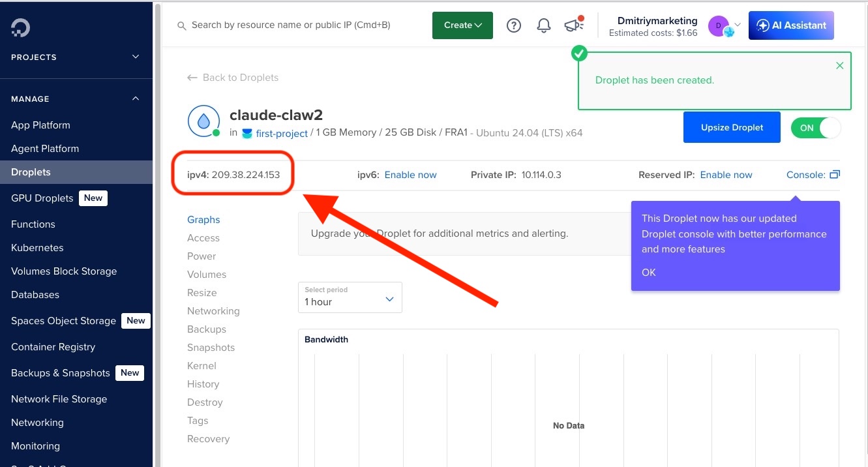The width and height of the screenshot is (868, 467).
Task: Dismiss console tooltip with OK
Action: pyautogui.click(x=649, y=273)
